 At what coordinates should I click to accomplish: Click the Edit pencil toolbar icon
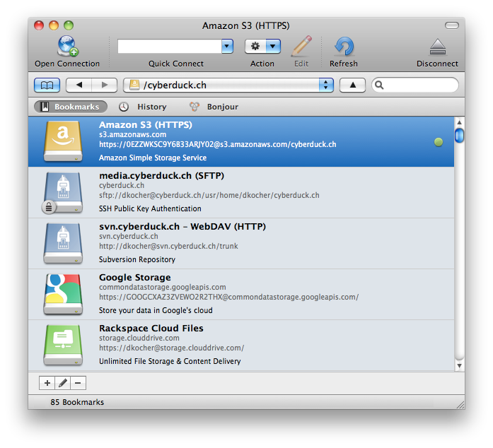301,46
